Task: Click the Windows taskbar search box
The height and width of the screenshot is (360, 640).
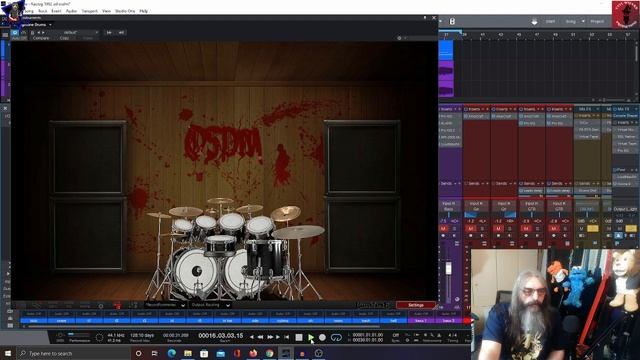Action: pos(74,353)
